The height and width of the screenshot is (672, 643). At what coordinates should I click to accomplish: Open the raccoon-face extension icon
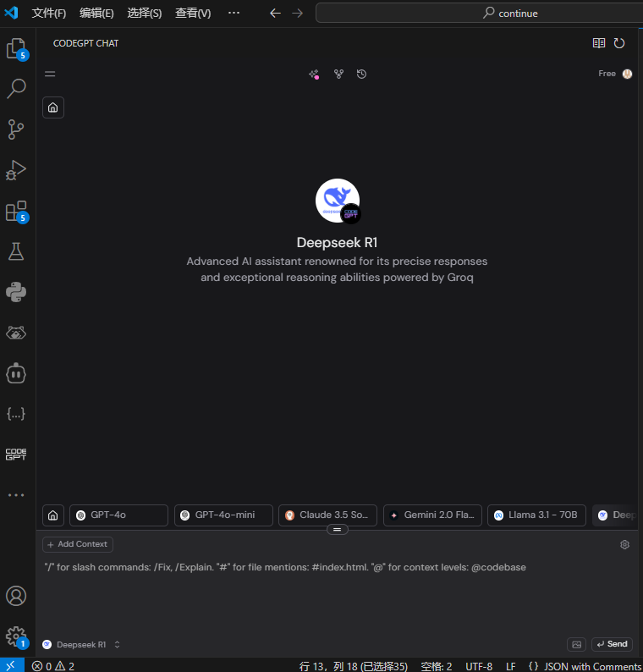click(16, 333)
